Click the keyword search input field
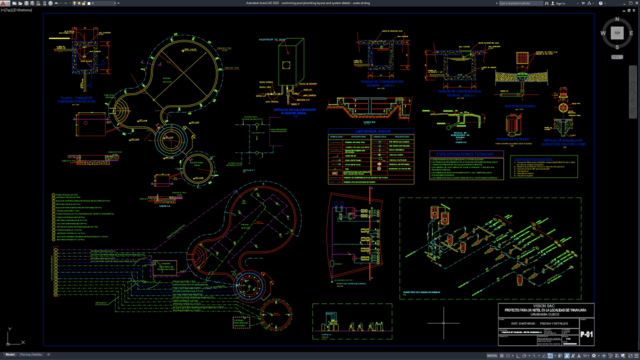The width and height of the screenshot is (640, 360). point(521,3)
